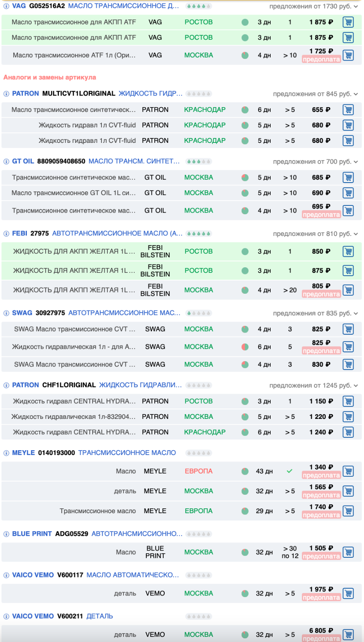Add the VAG Москва 1 725 ₽ offer to cart
The height and width of the screenshot is (642, 364).
(x=348, y=55)
